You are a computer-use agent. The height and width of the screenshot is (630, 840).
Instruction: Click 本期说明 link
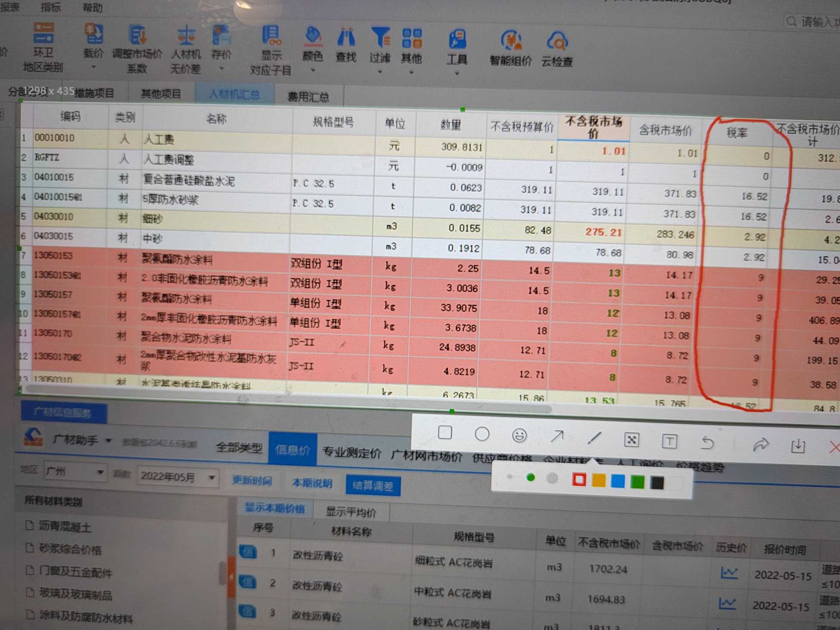(x=312, y=483)
